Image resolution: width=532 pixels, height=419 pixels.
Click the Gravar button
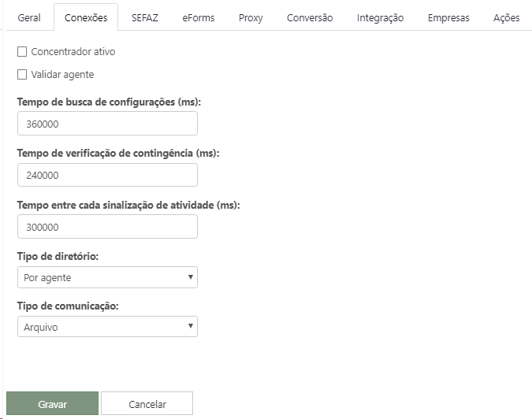click(52, 404)
